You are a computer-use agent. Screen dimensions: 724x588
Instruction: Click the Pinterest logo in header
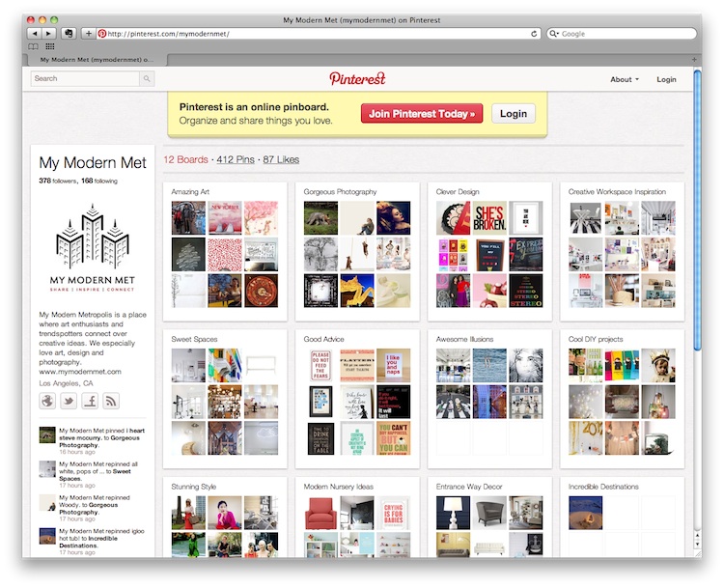tap(357, 78)
